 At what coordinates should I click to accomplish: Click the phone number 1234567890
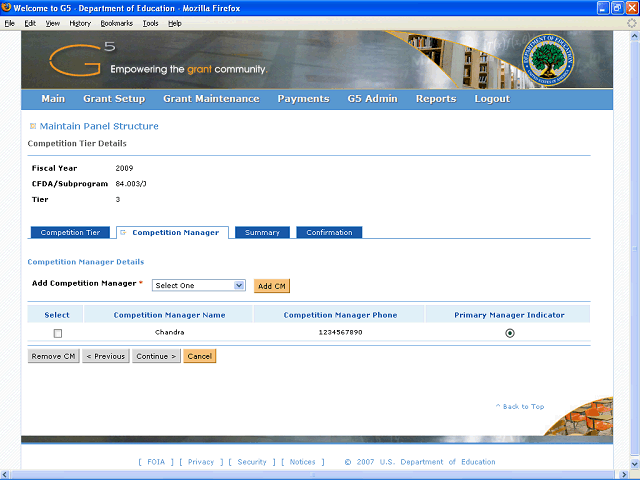point(340,332)
